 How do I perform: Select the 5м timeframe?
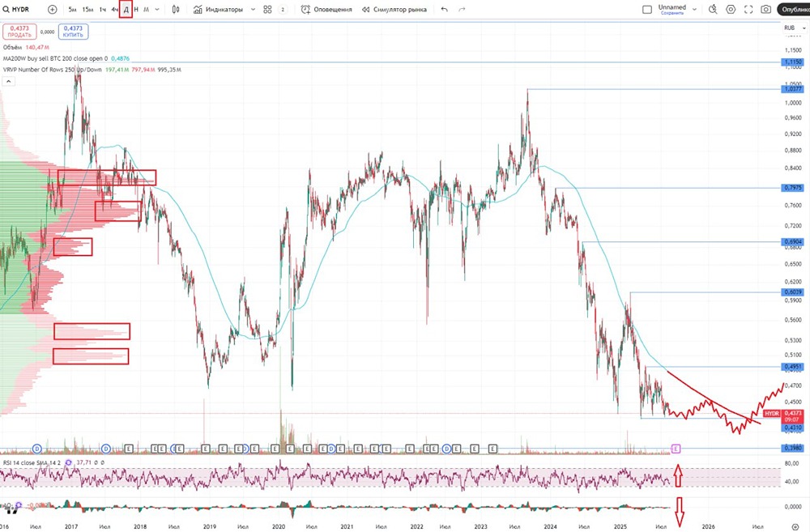72,9
